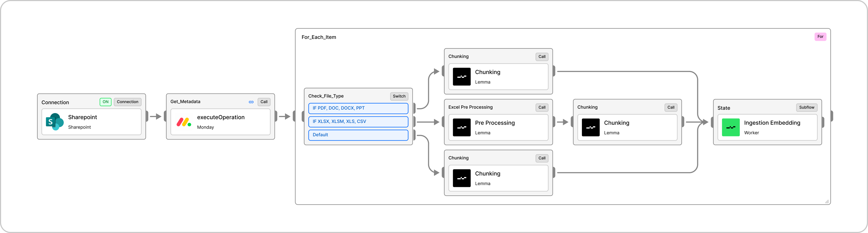
Task: Click the Lemma icon in bottom Chunking node
Action: click(462, 178)
